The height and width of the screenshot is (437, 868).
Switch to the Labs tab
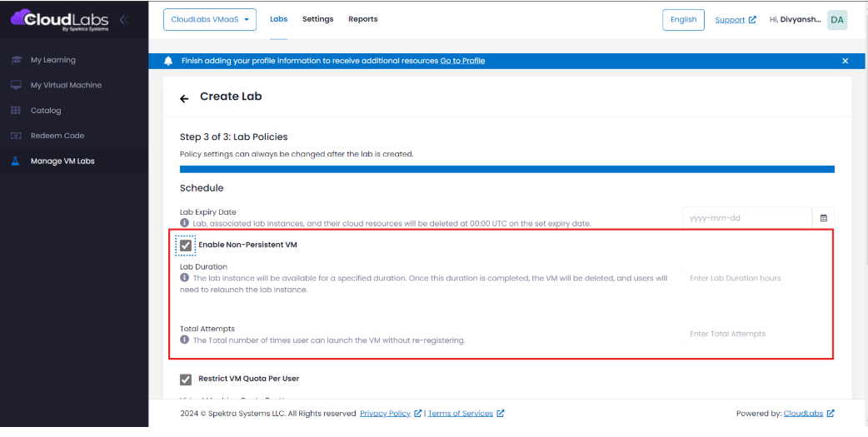[278, 19]
